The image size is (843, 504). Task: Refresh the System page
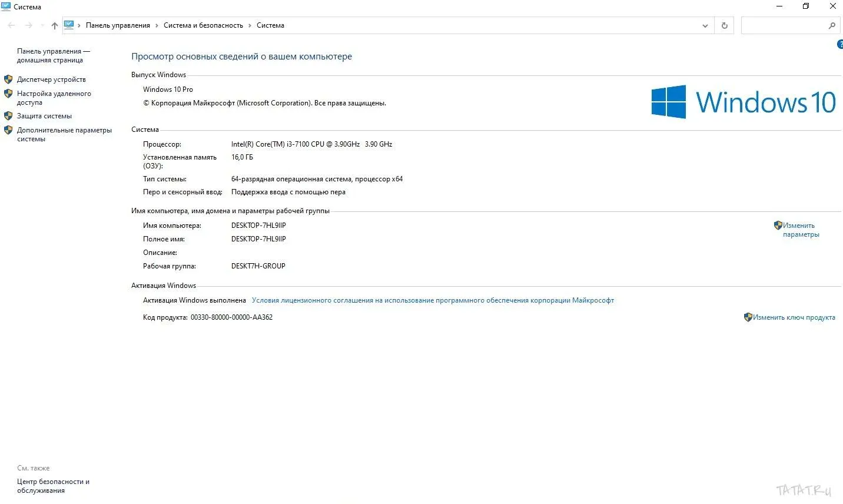(x=724, y=25)
